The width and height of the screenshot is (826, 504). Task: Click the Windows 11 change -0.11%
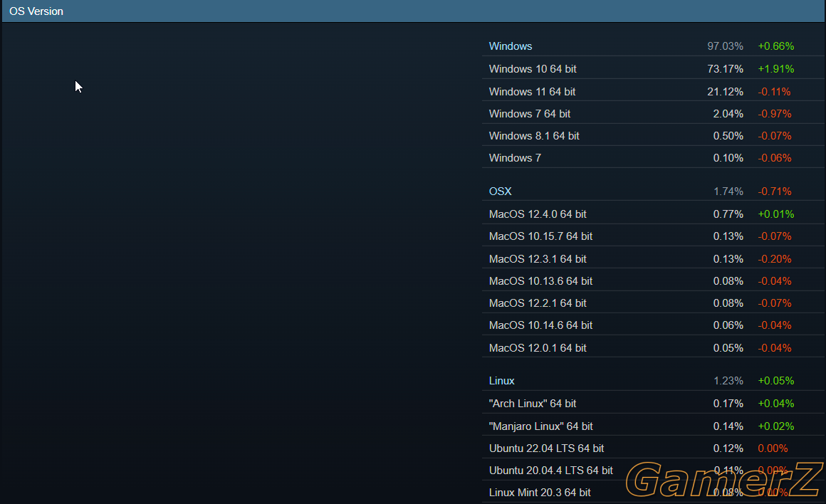point(775,92)
